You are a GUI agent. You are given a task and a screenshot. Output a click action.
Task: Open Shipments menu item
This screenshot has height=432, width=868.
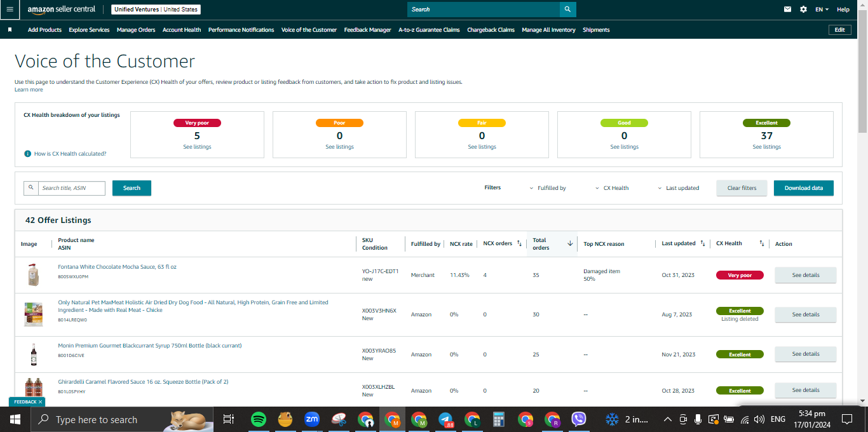pos(596,30)
